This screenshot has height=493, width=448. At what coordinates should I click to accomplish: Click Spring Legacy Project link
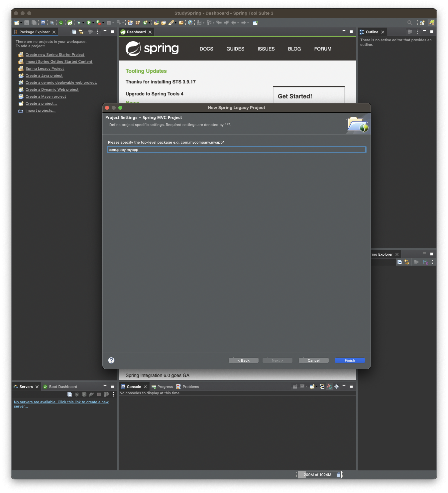45,68
